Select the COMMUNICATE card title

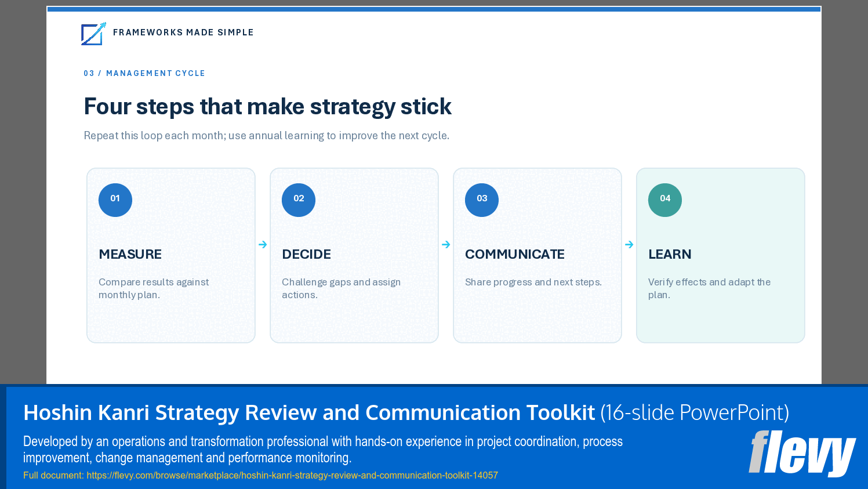pyautogui.click(x=515, y=254)
